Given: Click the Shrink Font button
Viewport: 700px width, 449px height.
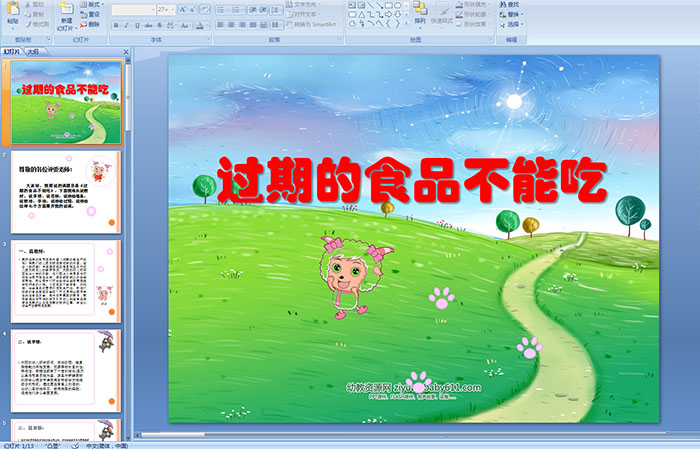Looking at the screenshot, I should point(192,9).
